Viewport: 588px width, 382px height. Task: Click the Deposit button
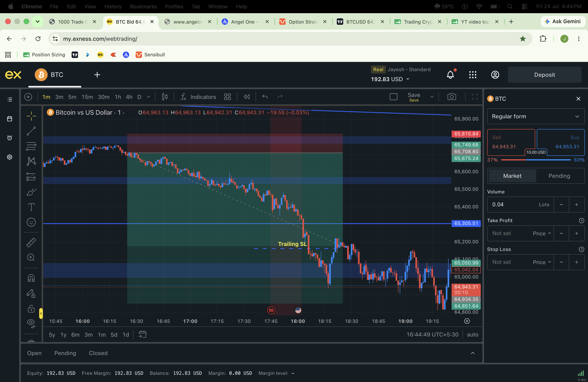pyautogui.click(x=545, y=75)
